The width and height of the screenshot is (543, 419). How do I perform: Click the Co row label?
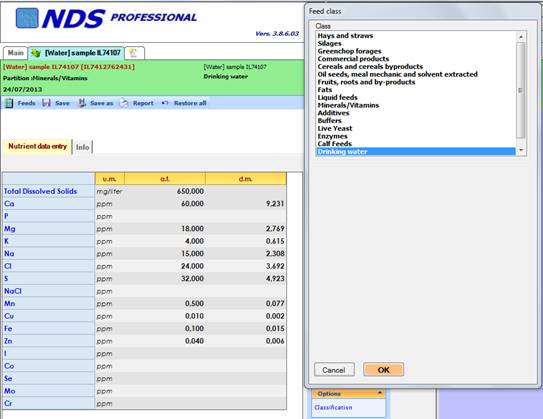click(9, 366)
